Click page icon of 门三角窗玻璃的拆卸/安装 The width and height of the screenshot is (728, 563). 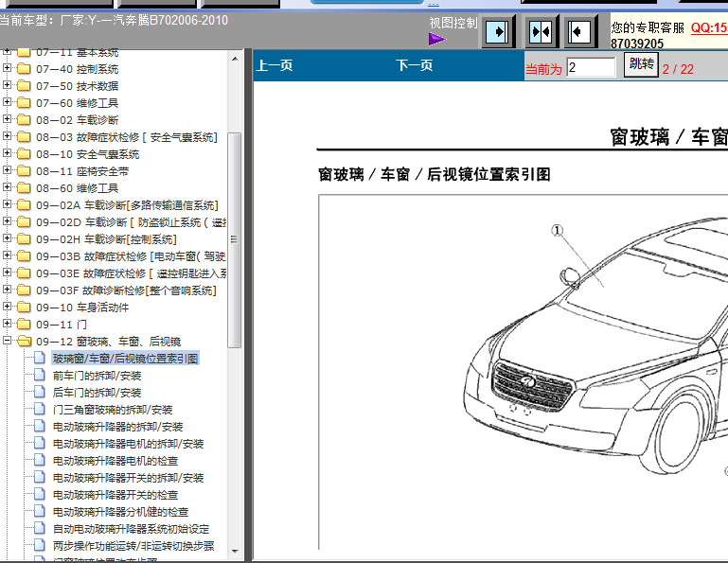point(40,410)
